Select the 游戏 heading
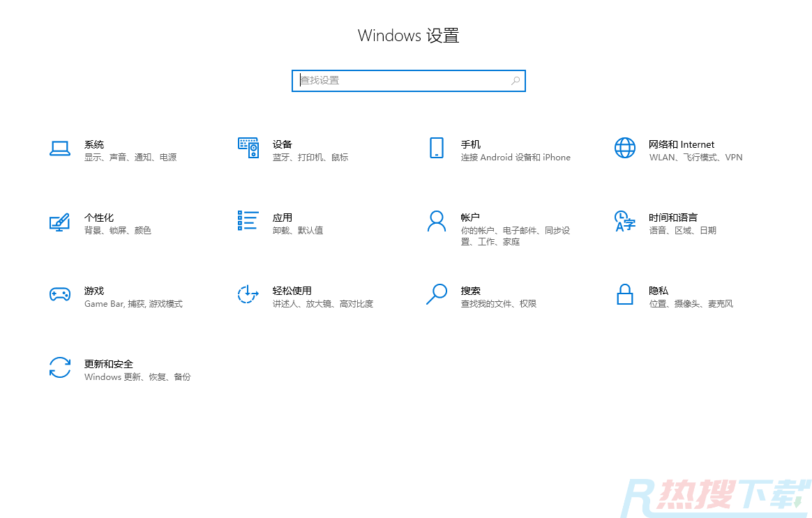This screenshot has height=518, width=812. (94, 291)
